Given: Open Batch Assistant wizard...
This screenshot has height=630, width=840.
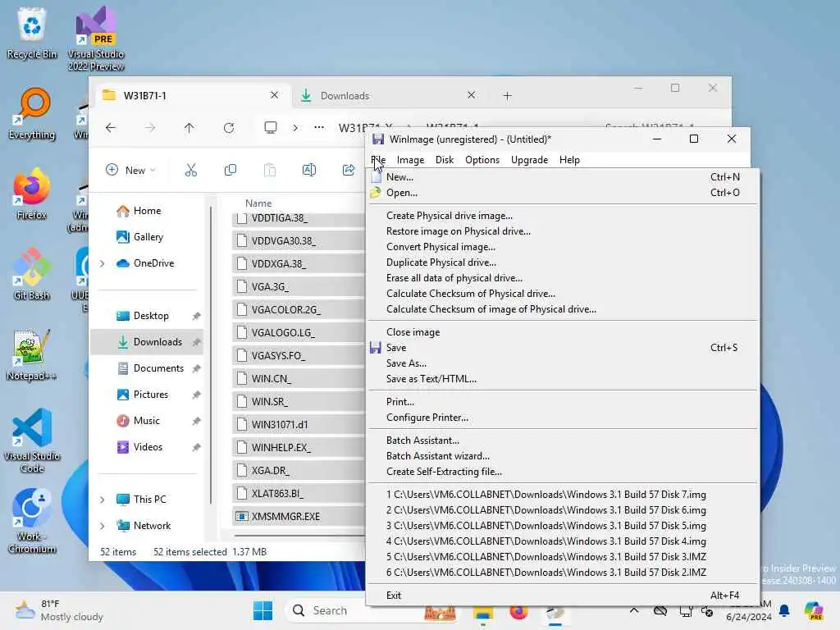Looking at the screenshot, I should pos(563,456).
